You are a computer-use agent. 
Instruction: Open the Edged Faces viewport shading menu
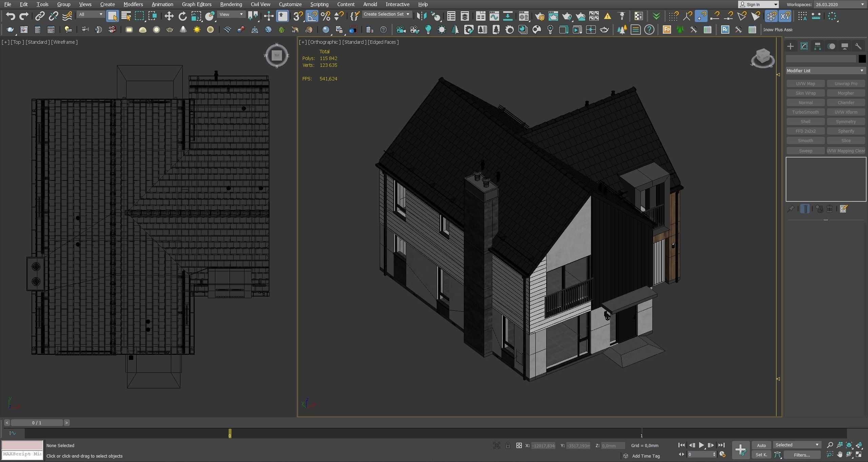(383, 42)
